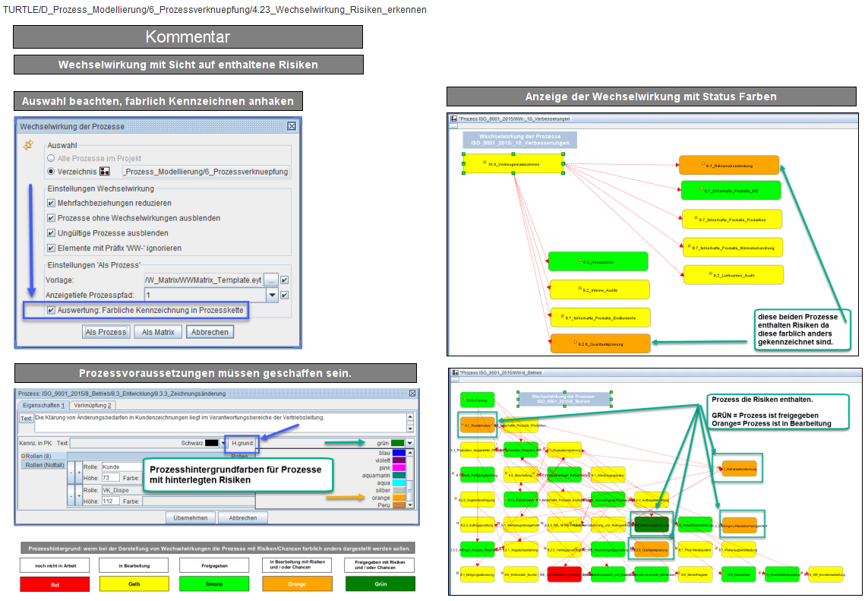This screenshot has height=601, width=868.
Task: Toggle Prozesse ohne Wechselwirkungen ausblenden checkbox
Action: click(x=51, y=218)
